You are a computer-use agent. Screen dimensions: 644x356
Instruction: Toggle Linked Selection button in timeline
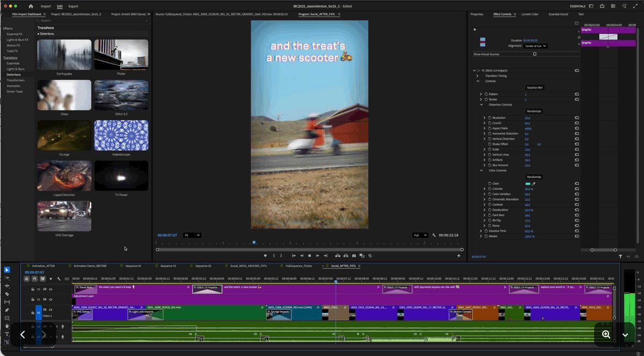coord(42,279)
